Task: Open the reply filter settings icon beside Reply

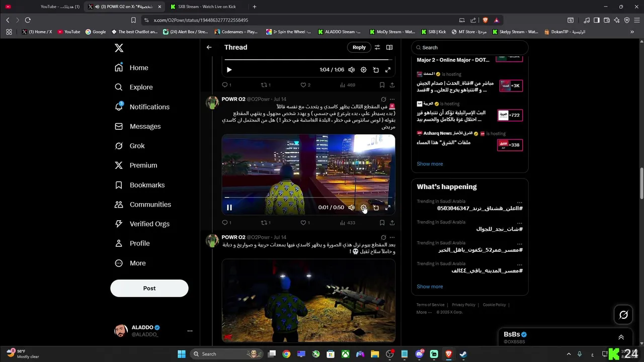Action: [377, 47]
